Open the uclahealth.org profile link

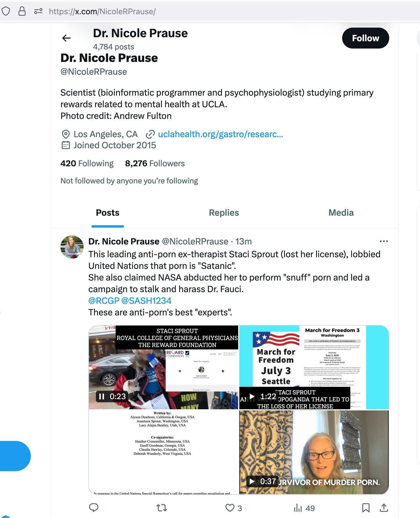pyautogui.click(x=220, y=134)
